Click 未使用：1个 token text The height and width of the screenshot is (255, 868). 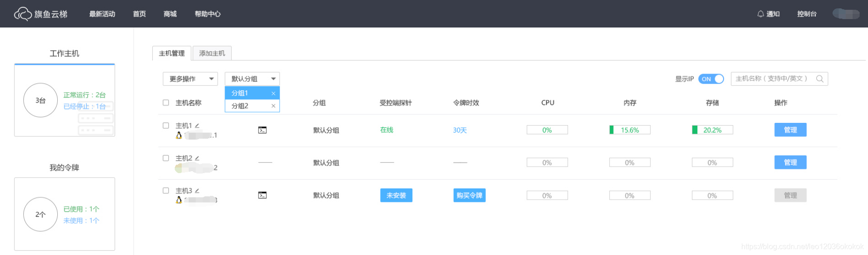(x=82, y=221)
